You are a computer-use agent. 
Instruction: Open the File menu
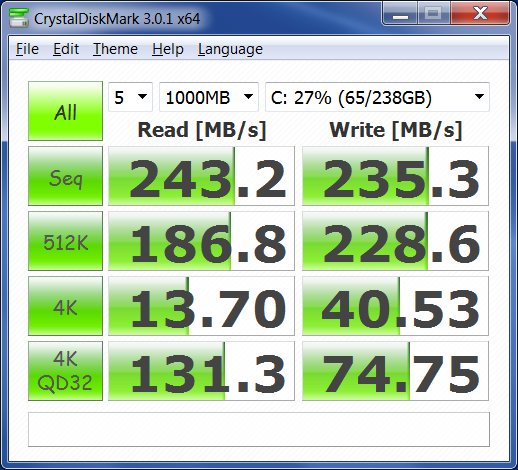click(27, 49)
